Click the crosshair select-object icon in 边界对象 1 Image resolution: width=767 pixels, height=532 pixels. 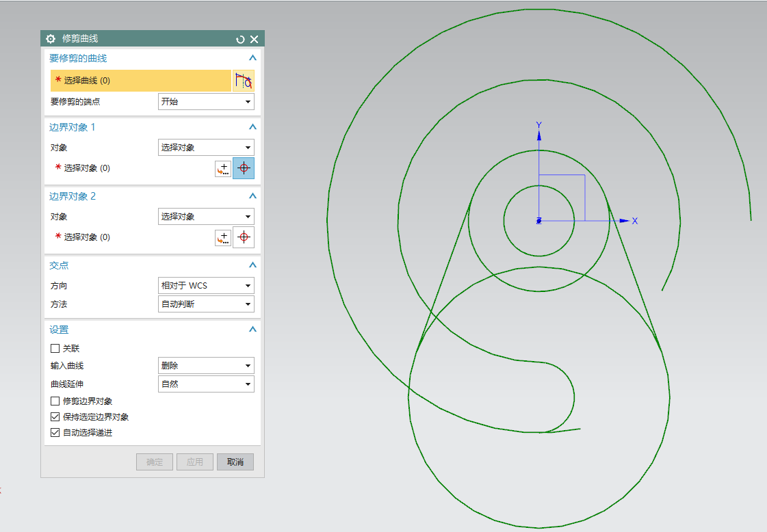pos(244,168)
